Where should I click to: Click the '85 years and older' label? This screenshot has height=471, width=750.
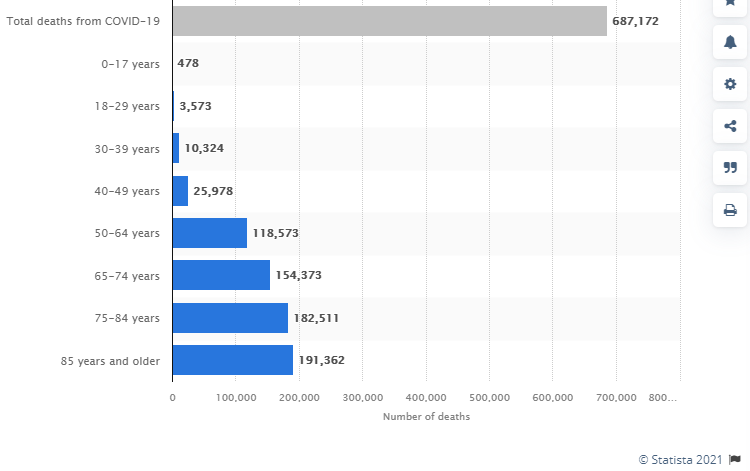click(110, 361)
